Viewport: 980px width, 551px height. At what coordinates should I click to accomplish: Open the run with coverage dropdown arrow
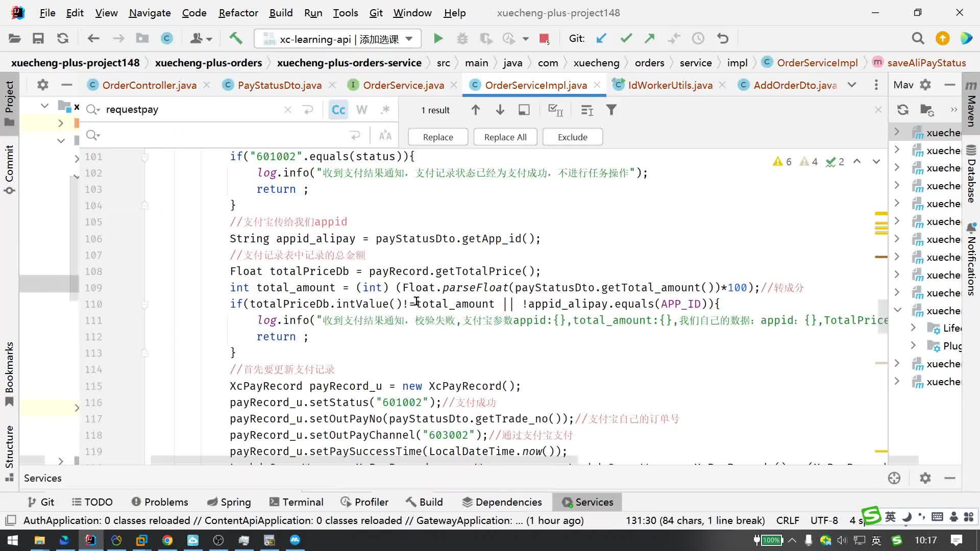pos(525,39)
